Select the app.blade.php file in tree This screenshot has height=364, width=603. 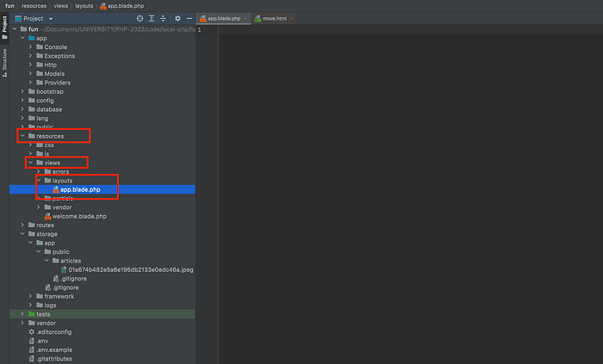103,189
